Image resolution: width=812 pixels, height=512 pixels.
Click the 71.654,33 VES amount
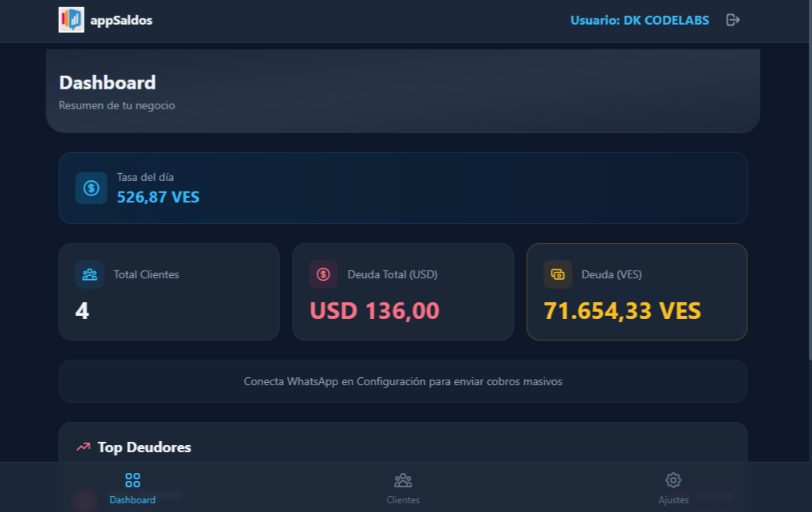pos(622,311)
